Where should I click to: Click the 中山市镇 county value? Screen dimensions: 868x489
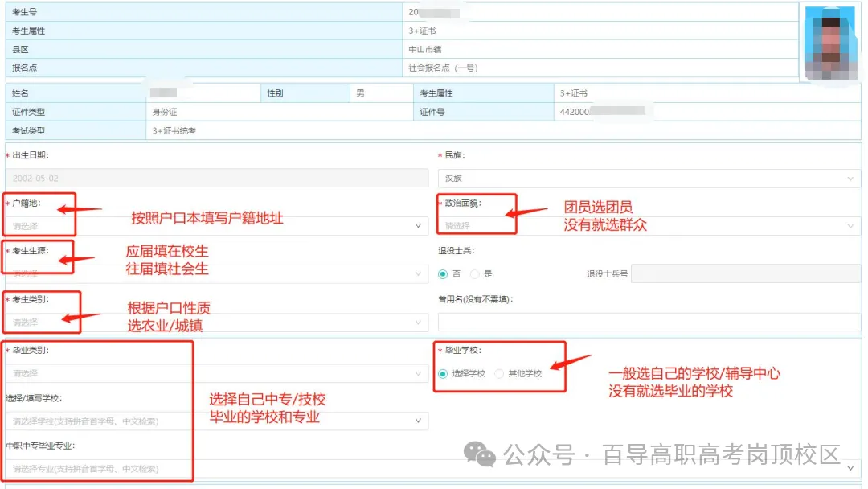425,49
